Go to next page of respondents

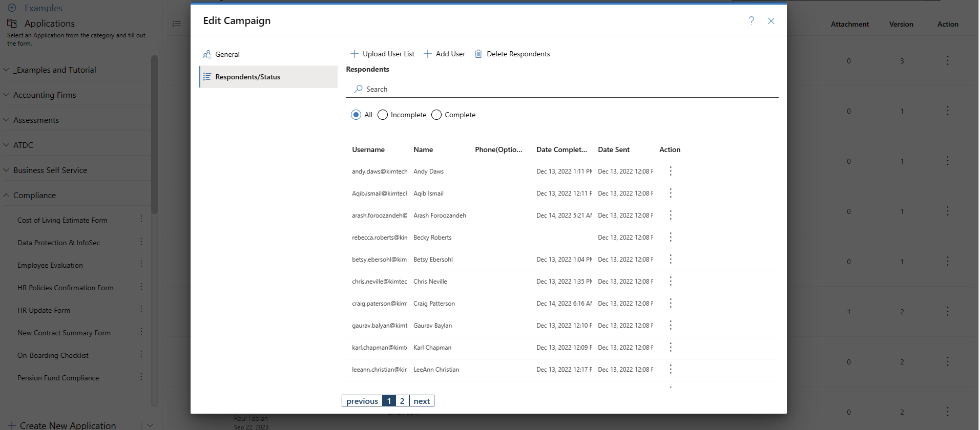click(x=422, y=401)
